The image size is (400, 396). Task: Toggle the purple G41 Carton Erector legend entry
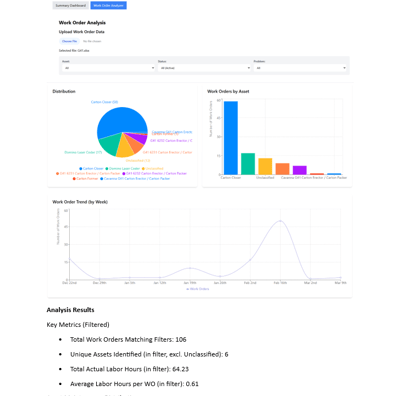point(154,174)
